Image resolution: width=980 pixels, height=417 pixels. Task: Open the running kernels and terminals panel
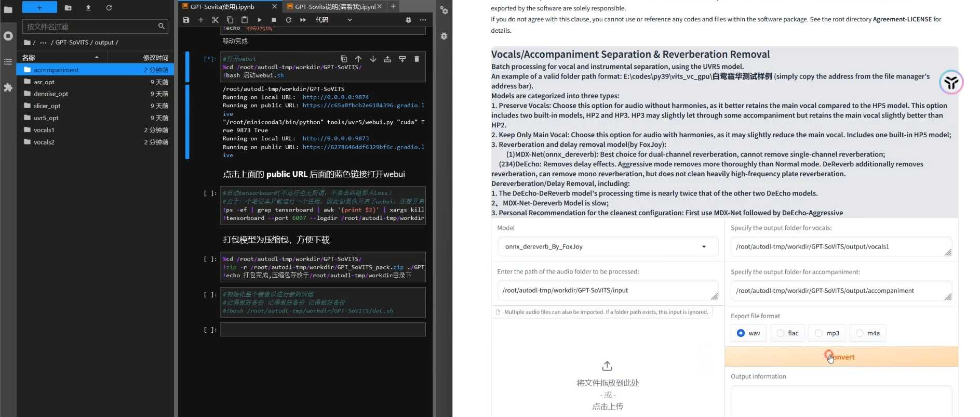coord(8,36)
